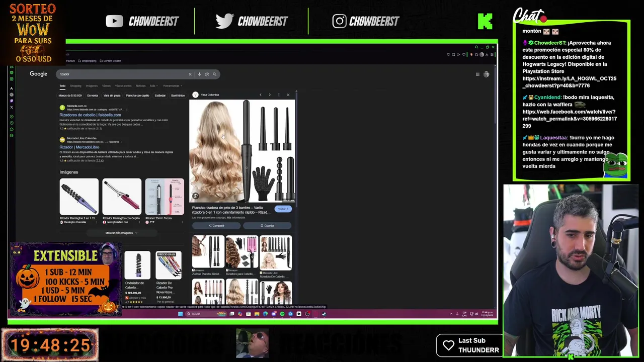Switch to the Videos tab
This screenshot has height=362, width=644.
click(106, 85)
